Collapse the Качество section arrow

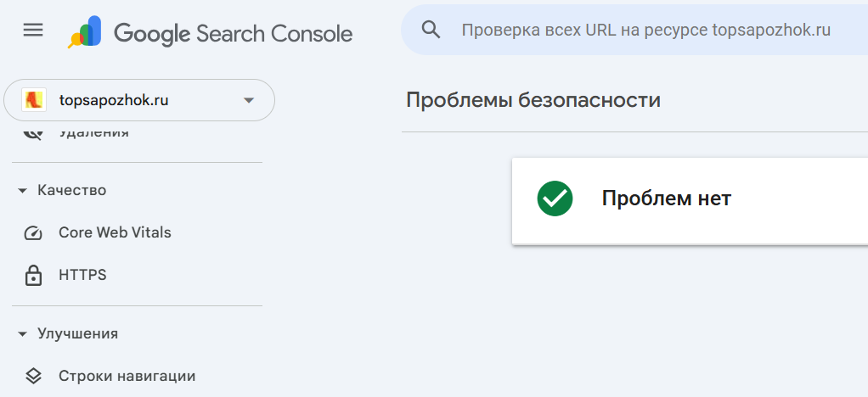coord(22,191)
